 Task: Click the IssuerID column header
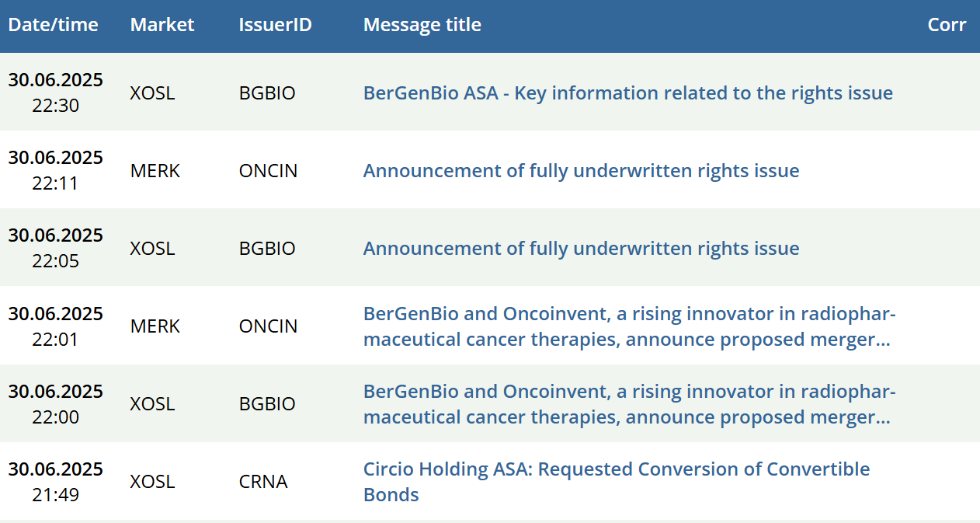point(275,25)
